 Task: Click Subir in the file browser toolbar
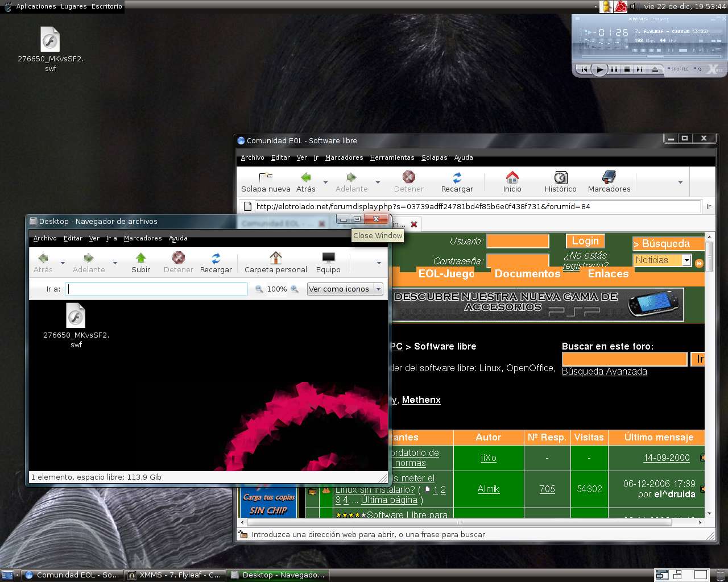point(140,263)
